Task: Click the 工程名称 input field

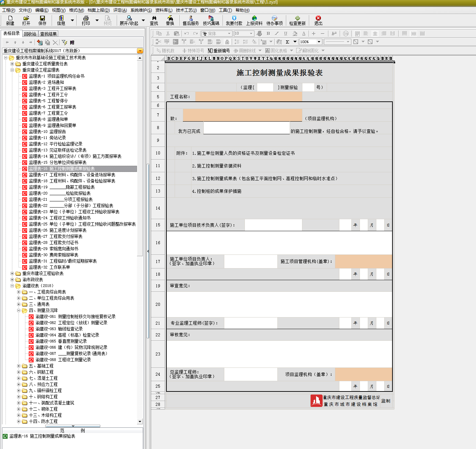Action: (x=249, y=97)
